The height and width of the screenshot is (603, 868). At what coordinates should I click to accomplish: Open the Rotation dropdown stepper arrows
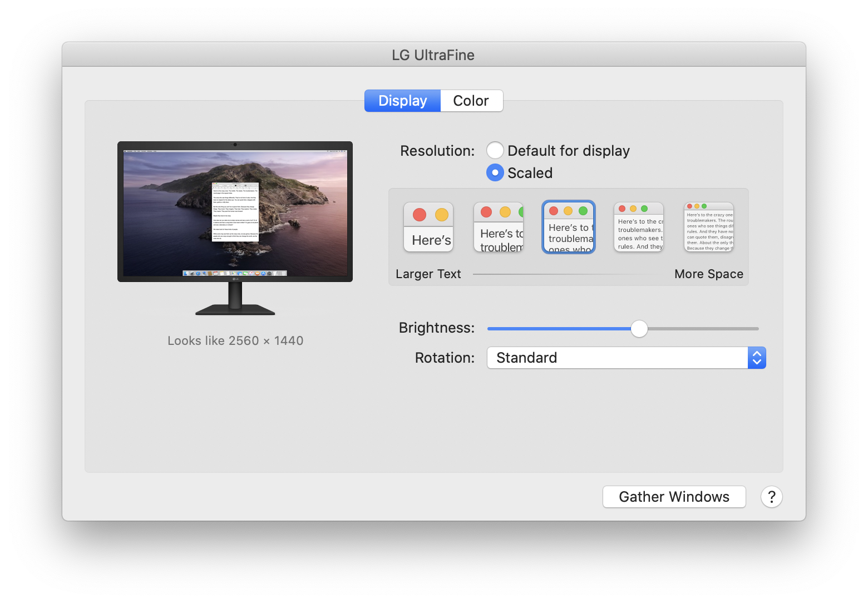757,358
